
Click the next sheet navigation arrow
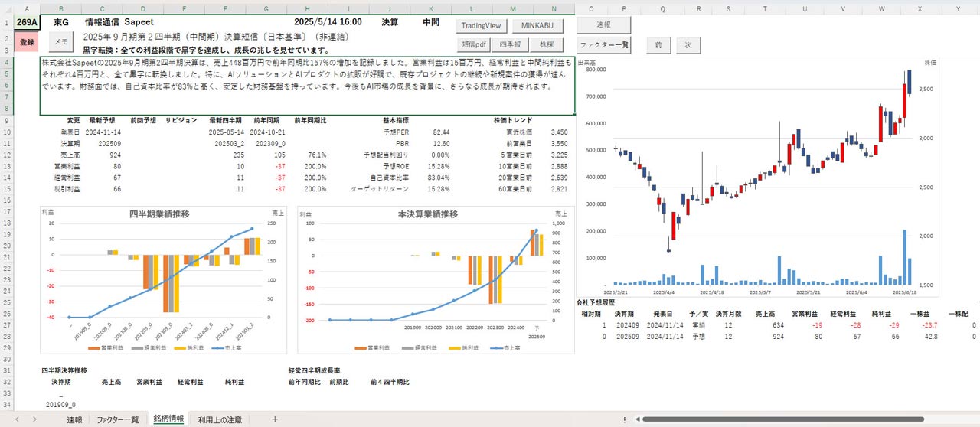point(34,419)
